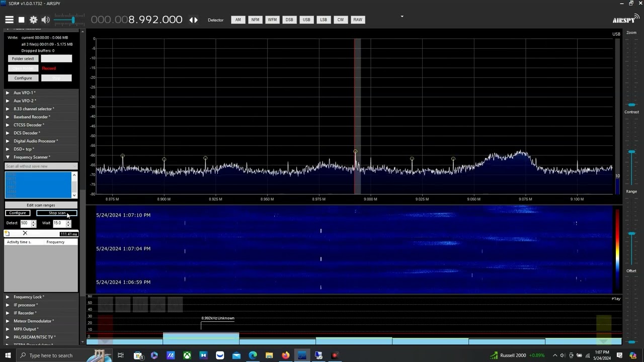Open the system tray volume icon
The width and height of the screenshot is (644, 362).
click(x=562, y=355)
